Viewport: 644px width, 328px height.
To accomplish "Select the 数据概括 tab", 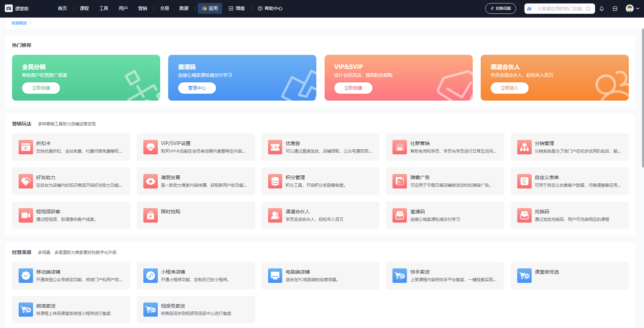I will click(x=19, y=23).
